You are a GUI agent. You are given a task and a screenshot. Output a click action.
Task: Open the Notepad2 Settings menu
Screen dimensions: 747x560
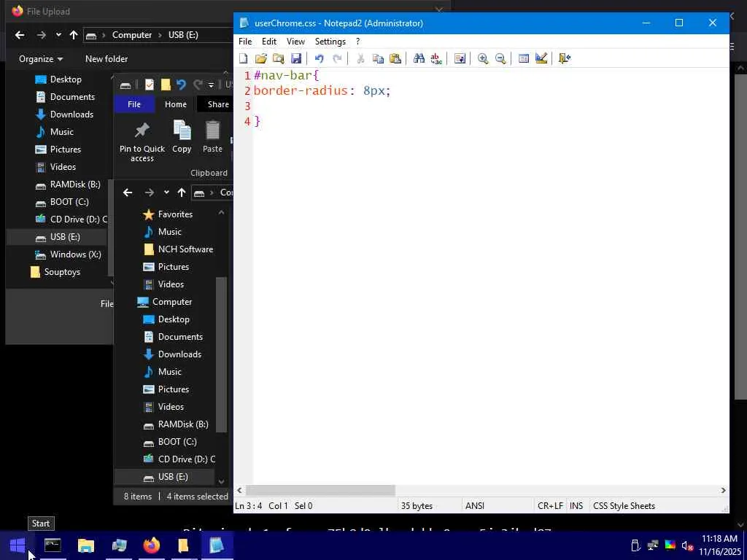pyautogui.click(x=330, y=42)
